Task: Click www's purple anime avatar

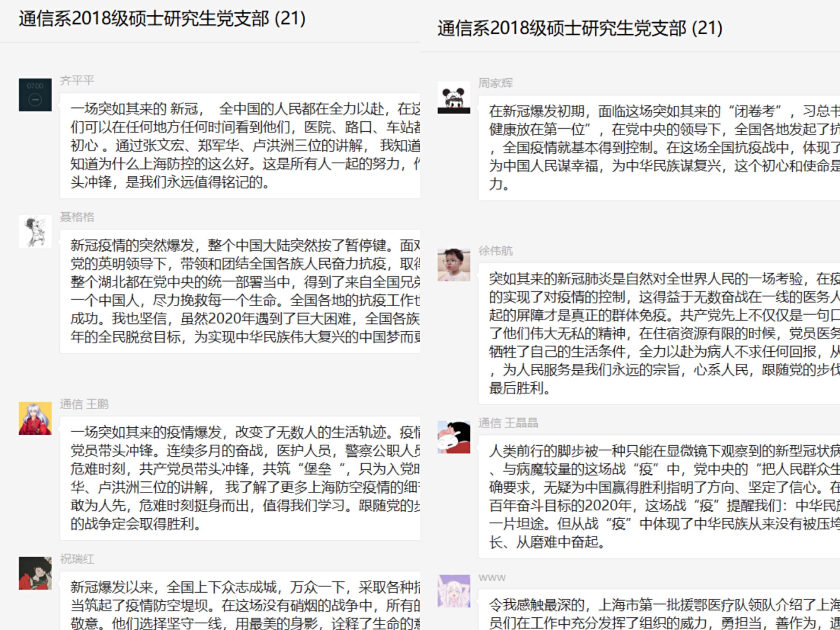Action: [454, 591]
